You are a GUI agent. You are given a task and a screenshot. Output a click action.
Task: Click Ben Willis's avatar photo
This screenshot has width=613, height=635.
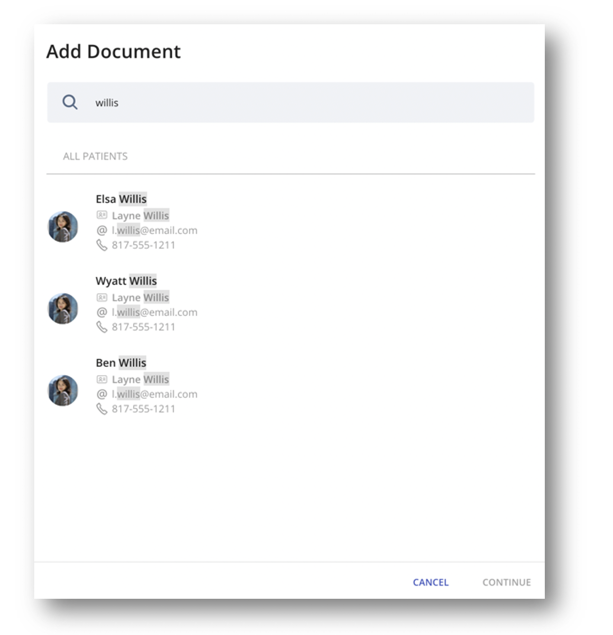pyautogui.click(x=63, y=391)
